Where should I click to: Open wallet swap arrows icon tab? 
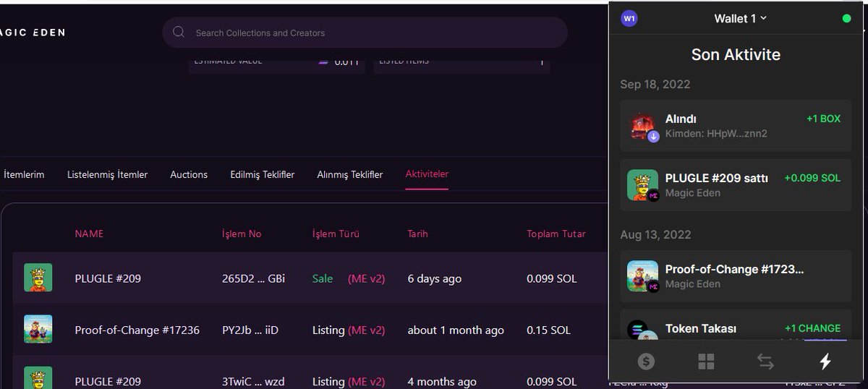[x=765, y=362]
